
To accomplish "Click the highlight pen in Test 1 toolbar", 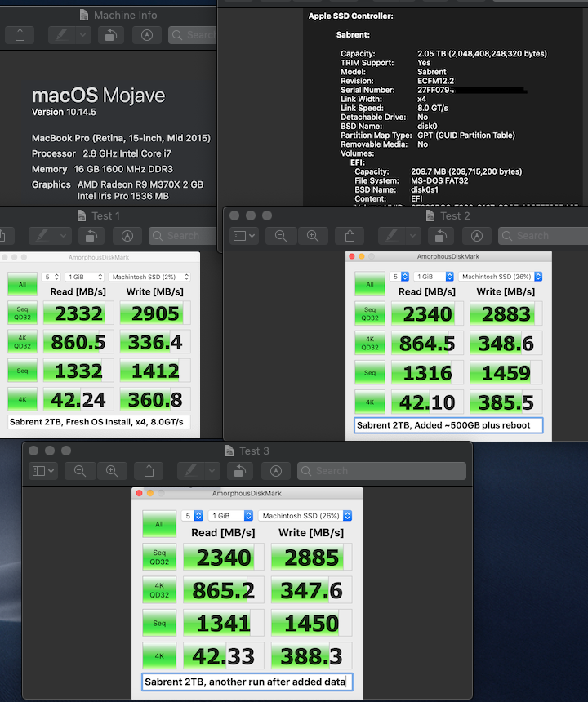I will click(x=42, y=235).
